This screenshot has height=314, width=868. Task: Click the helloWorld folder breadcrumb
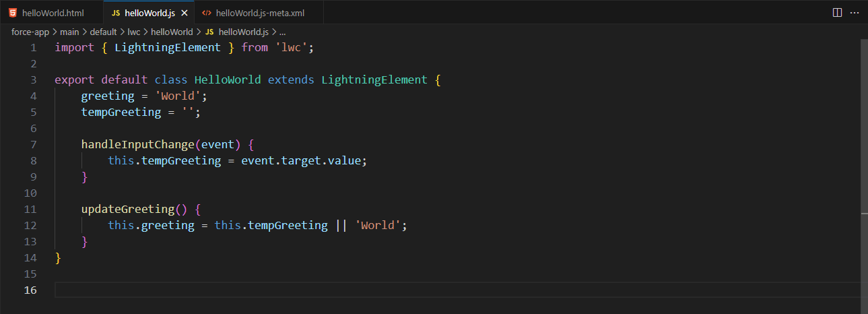[171, 32]
